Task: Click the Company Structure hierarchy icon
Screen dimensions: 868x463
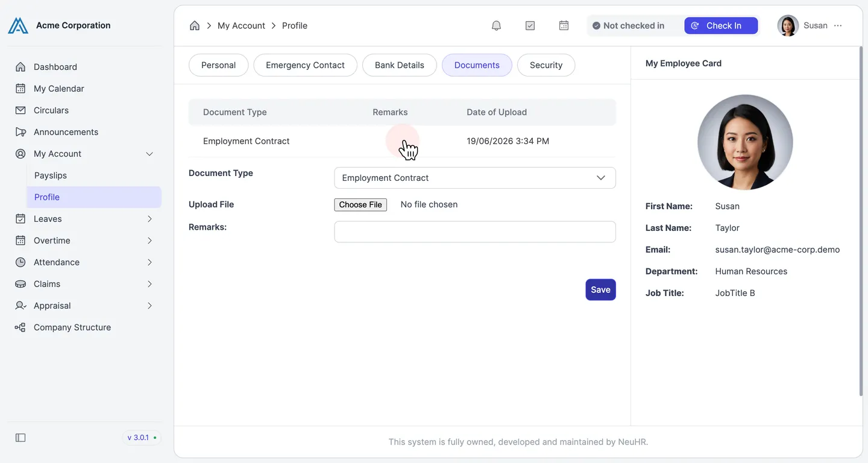Action: coord(20,327)
